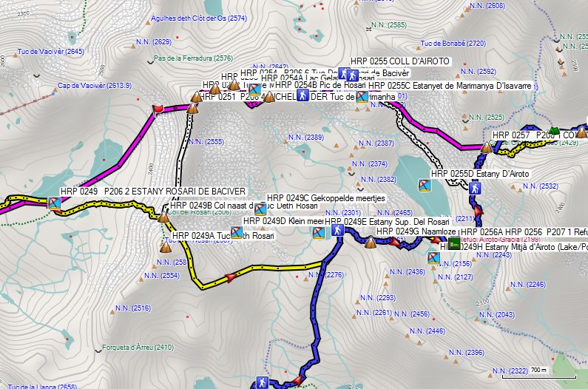Image resolution: width=588 pixels, height=389 pixels.
Task: Click the Tuc de Bonabé (2720) peak label
Action: pyautogui.click(x=453, y=43)
